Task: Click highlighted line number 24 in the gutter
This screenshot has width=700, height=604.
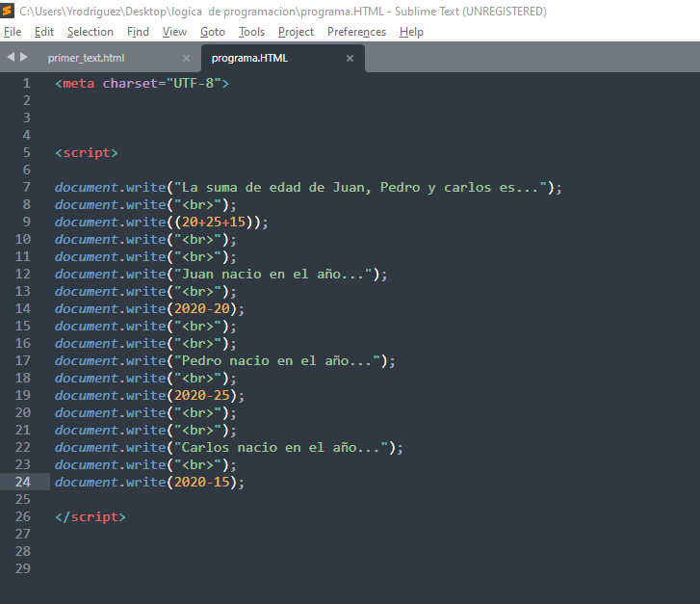Action: (23, 482)
